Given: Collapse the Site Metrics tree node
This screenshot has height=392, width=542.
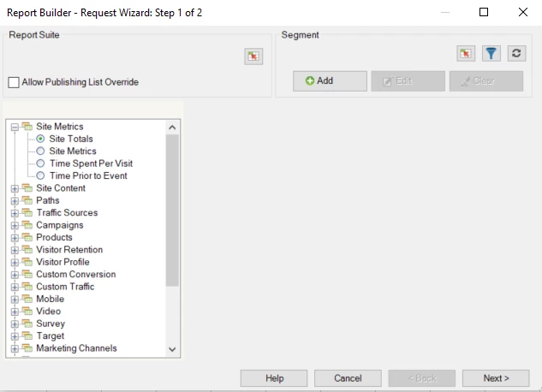Looking at the screenshot, I should click(x=15, y=127).
